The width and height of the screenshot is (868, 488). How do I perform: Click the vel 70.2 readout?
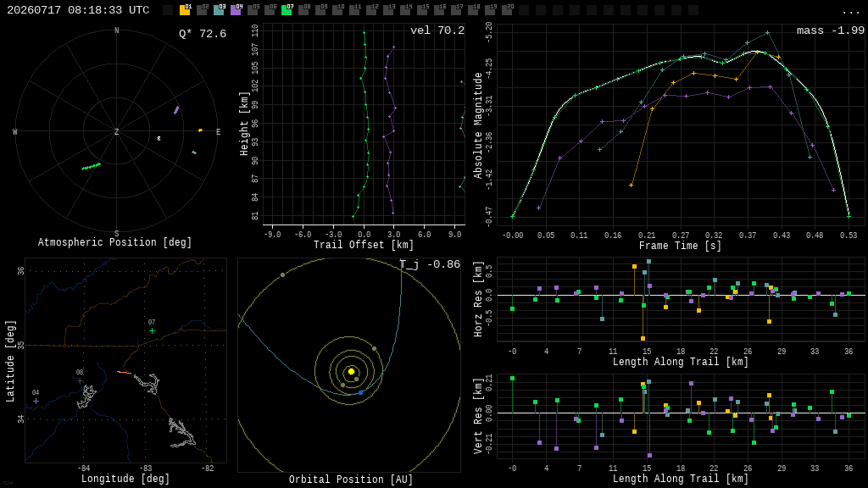[437, 30]
